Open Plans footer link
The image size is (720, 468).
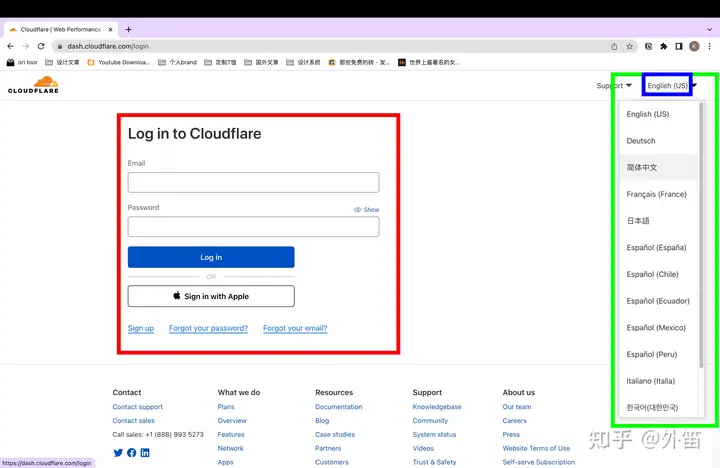(226, 406)
